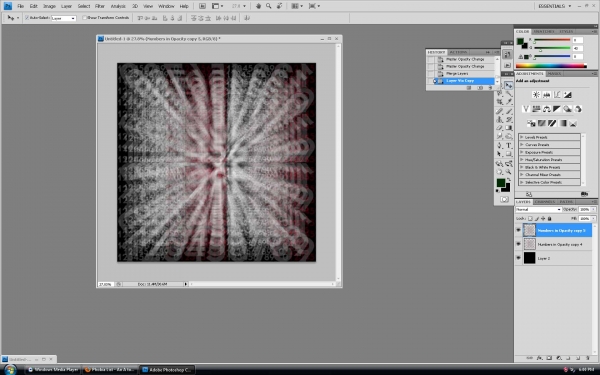Open the Essentials workspace switcher
Screen dimensions: 600x375
tap(554, 6)
